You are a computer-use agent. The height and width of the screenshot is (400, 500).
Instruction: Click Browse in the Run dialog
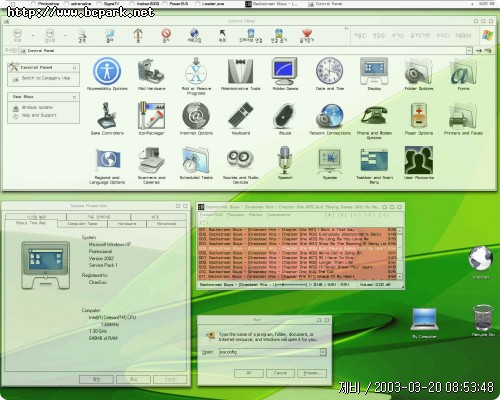click(312, 373)
